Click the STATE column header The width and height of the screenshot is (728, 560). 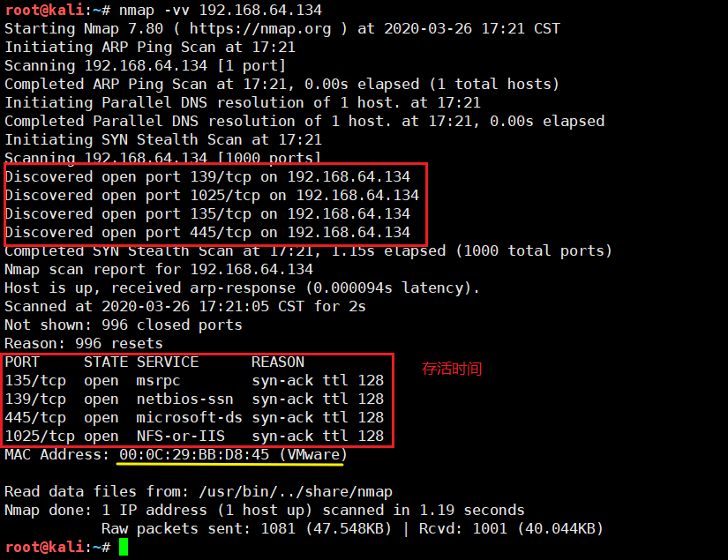[x=106, y=362]
